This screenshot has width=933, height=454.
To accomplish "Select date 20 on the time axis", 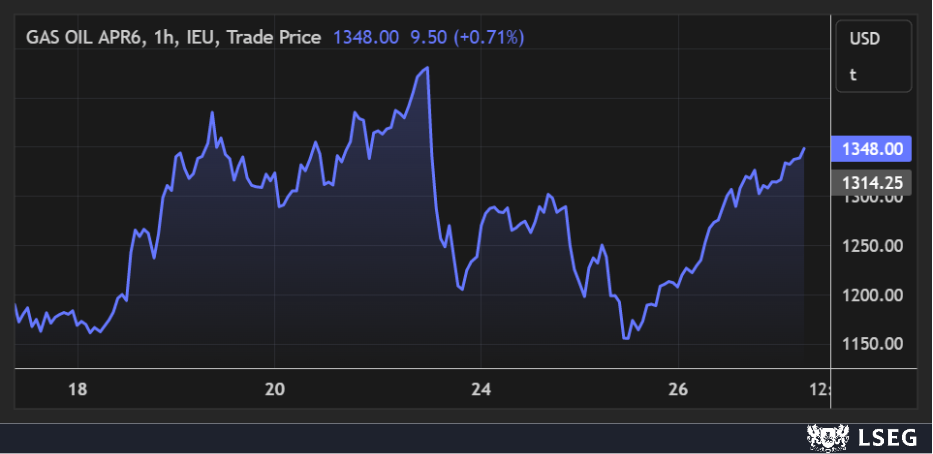I will pos(276,388).
